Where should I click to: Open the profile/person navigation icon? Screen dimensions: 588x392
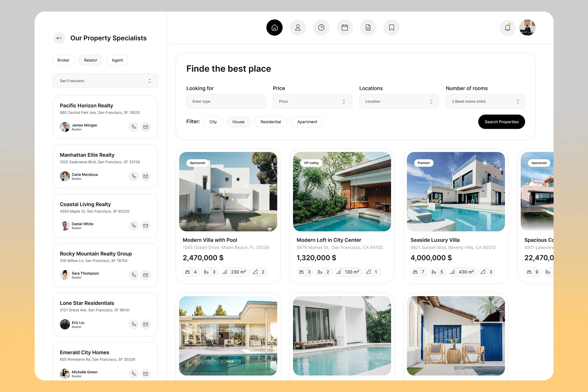(298, 28)
